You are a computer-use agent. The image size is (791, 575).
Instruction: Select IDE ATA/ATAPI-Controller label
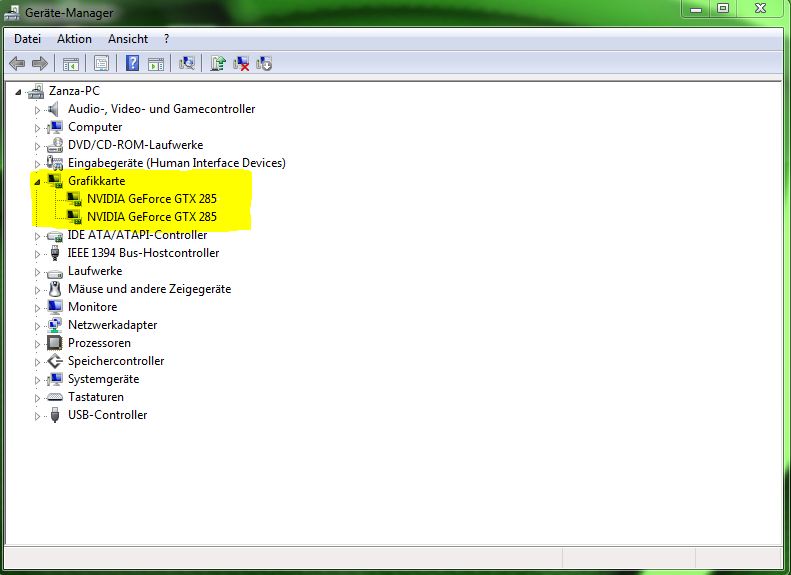pos(137,235)
